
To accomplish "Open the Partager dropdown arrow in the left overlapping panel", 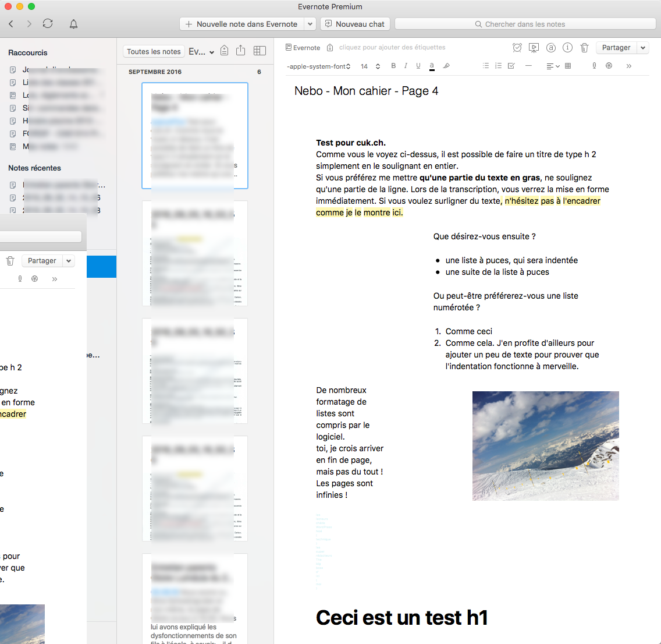I will click(69, 261).
